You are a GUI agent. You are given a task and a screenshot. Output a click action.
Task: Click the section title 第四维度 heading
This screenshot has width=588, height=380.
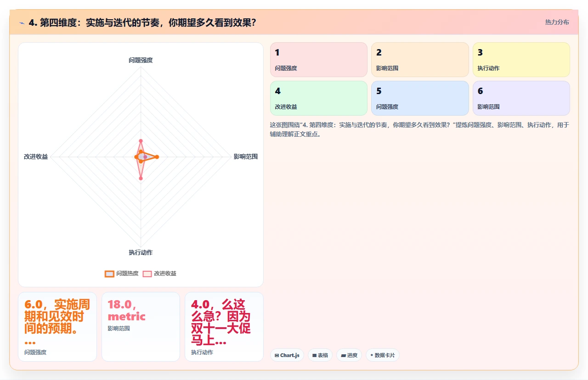[x=142, y=22]
